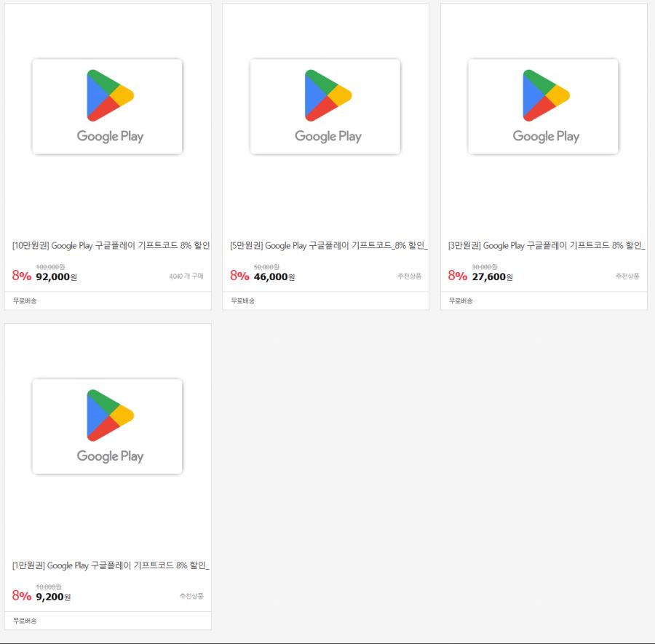The image size is (655, 644).
Task: Click the 추천상품 badge on the 1만원권 item
Action: click(191, 597)
